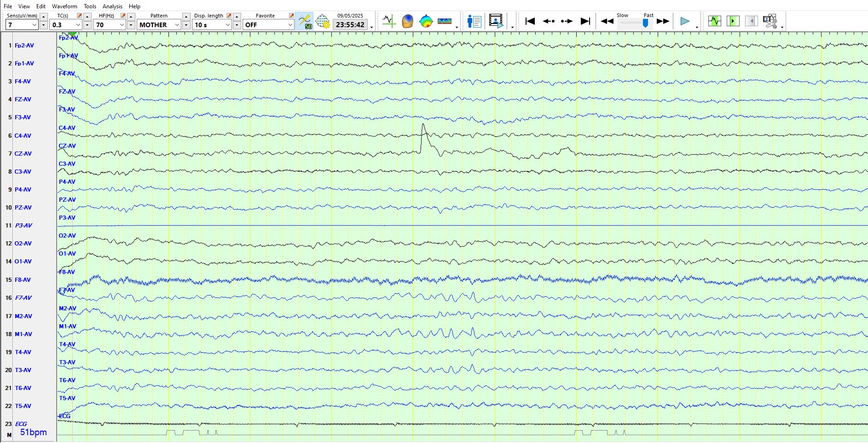Toggle the 50 Hz notch filter icon

304,21
